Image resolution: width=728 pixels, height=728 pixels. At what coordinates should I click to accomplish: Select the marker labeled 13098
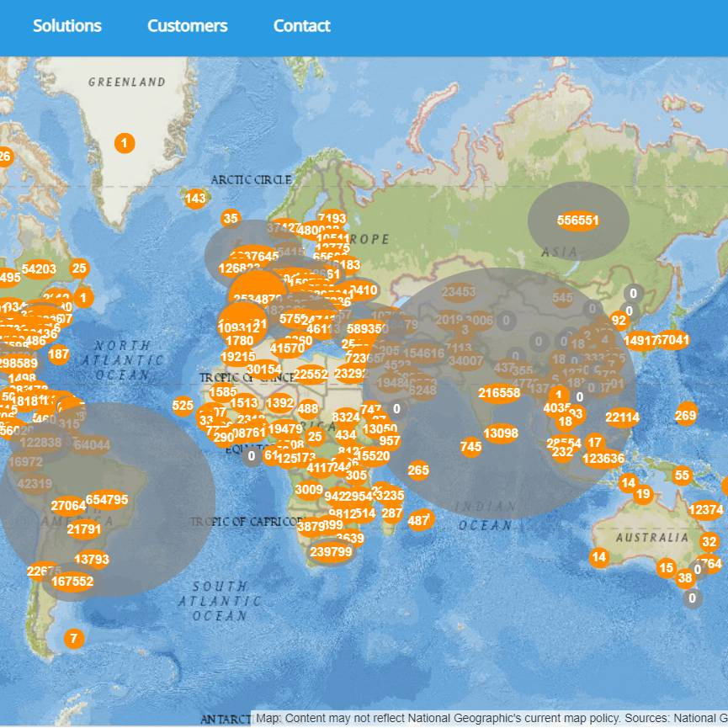[501, 433]
